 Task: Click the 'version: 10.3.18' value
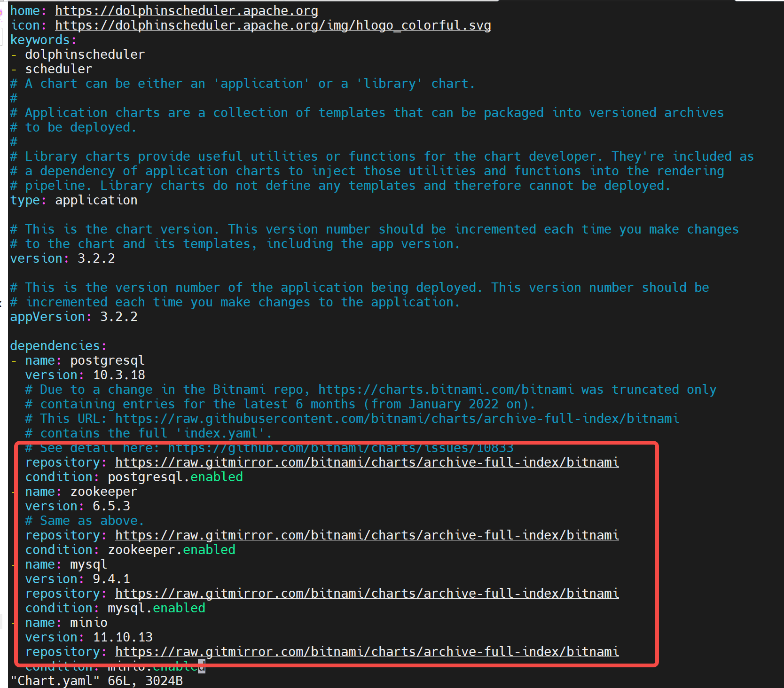click(x=119, y=375)
